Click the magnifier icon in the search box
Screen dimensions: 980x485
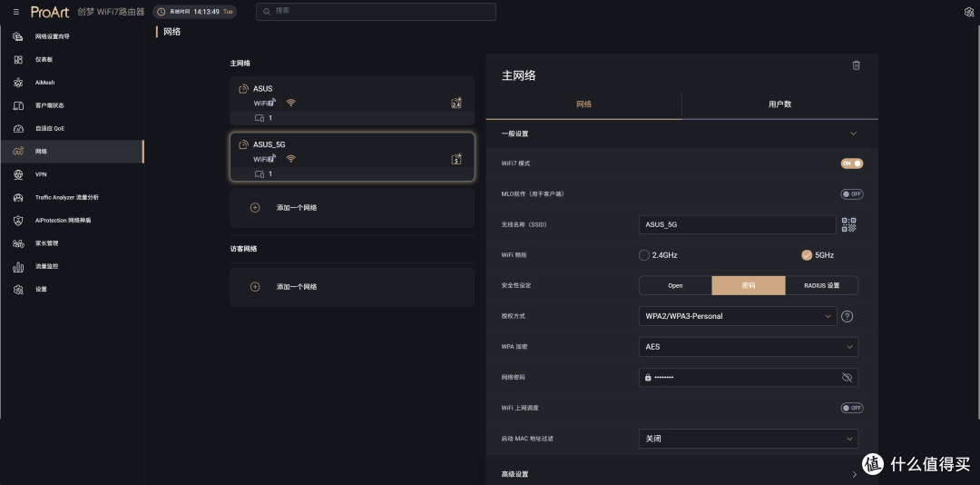(x=267, y=11)
